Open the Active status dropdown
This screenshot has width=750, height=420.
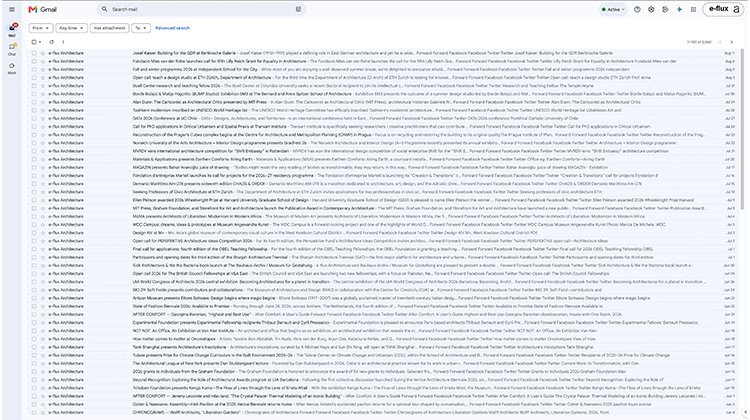point(613,9)
